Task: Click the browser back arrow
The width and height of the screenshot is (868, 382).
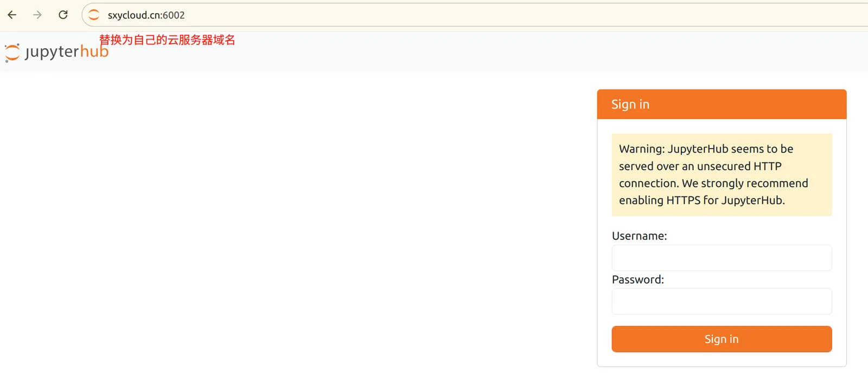Action: pos(12,15)
